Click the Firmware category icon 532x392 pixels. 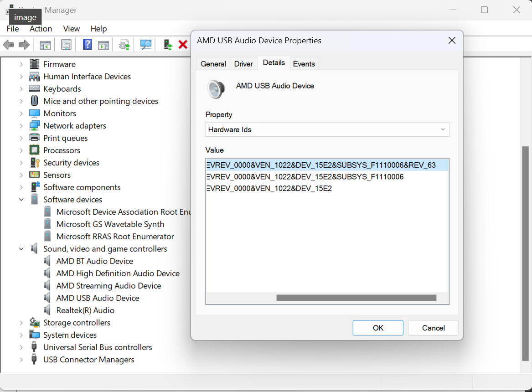(34, 64)
